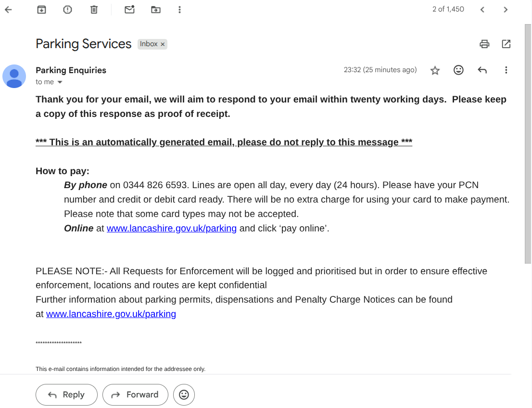The width and height of the screenshot is (532, 408).
Task: Remove the Inbox label from conversation
Action: (163, 44)
